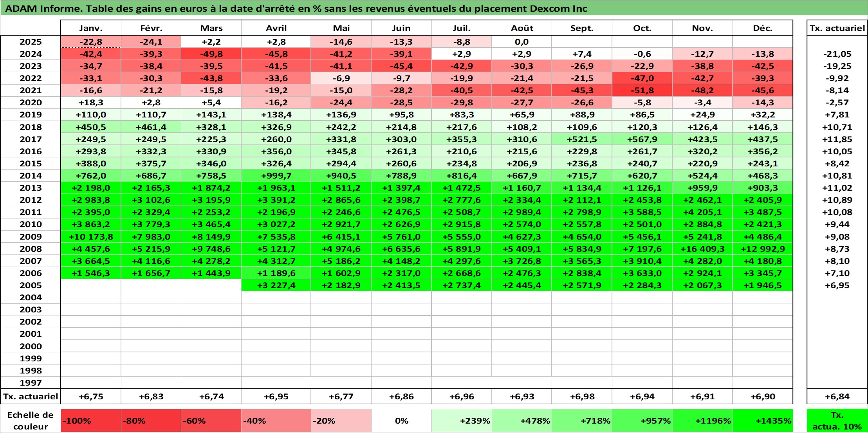Click the +957% green scale swatch

point(642,421)
